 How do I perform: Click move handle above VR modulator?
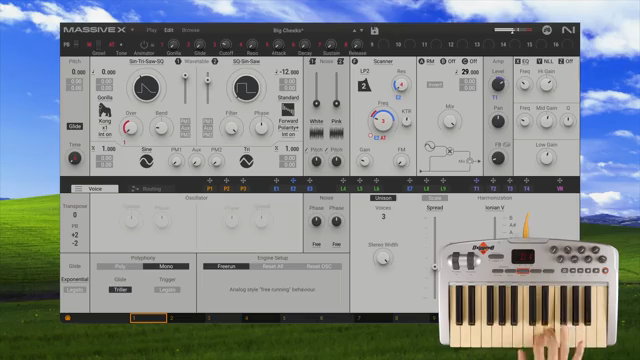click(x=560, y=180)
